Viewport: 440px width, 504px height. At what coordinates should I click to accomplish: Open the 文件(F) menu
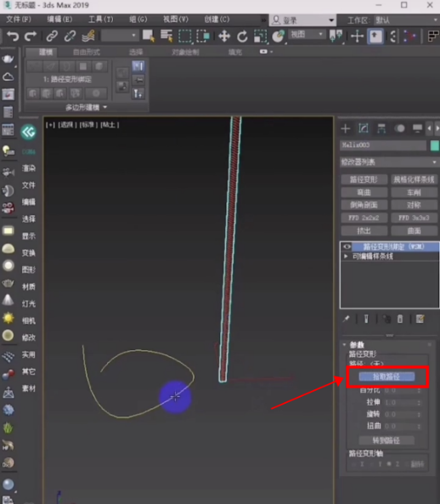(19, 20)
